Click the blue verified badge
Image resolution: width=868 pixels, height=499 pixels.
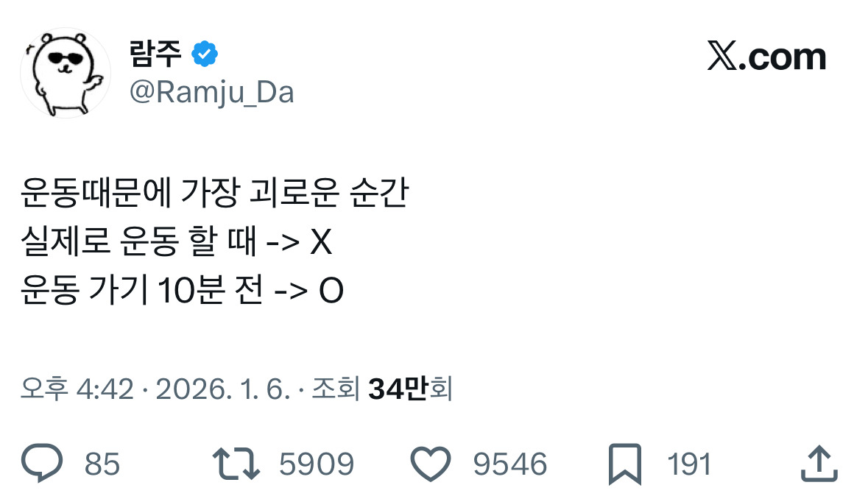(x=204, y=54)
